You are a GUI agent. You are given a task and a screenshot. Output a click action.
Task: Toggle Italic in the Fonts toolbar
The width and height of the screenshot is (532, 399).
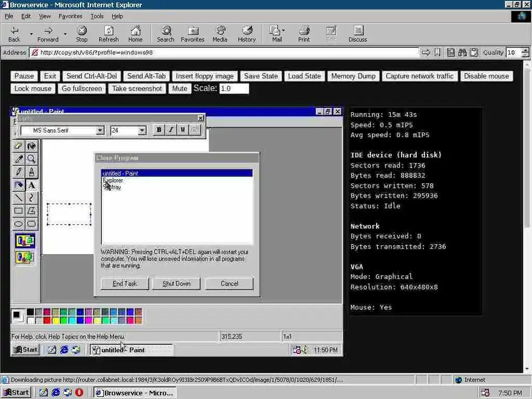point(171,130)
